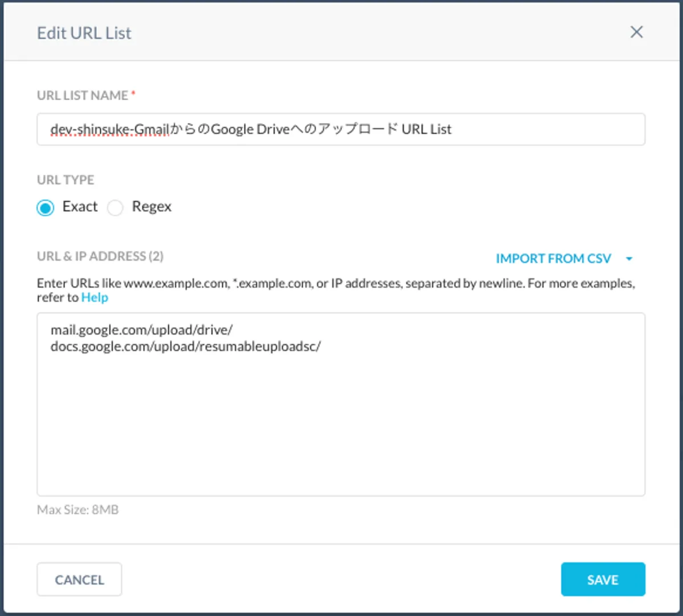Click the "URL TYPE" section label
This screenshot has height=616, width=683.
[65, 180]
